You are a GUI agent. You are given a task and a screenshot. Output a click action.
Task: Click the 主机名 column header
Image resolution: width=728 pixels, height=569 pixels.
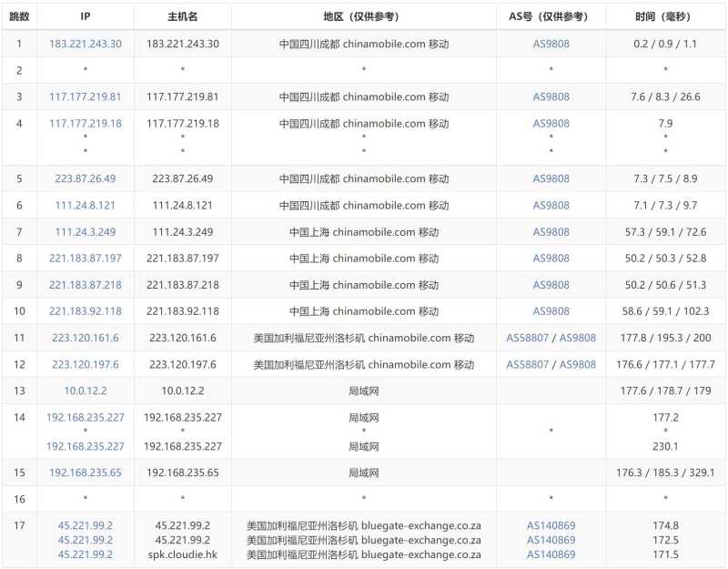click(183, 15)
